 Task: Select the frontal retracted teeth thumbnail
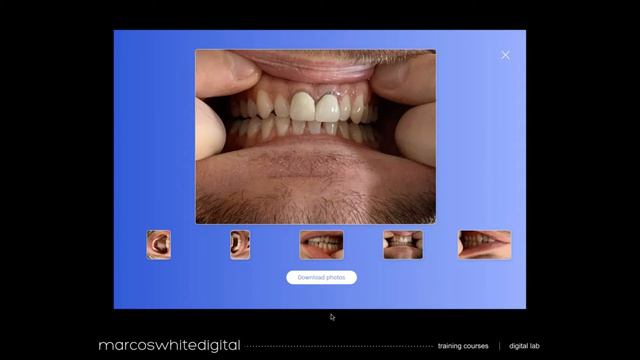(x=403, y=245)
